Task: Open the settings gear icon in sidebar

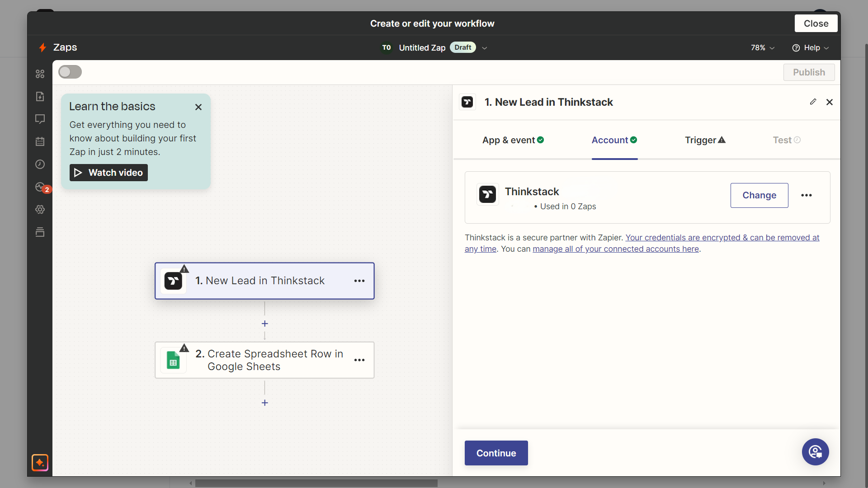Action: tap(40, 209)
